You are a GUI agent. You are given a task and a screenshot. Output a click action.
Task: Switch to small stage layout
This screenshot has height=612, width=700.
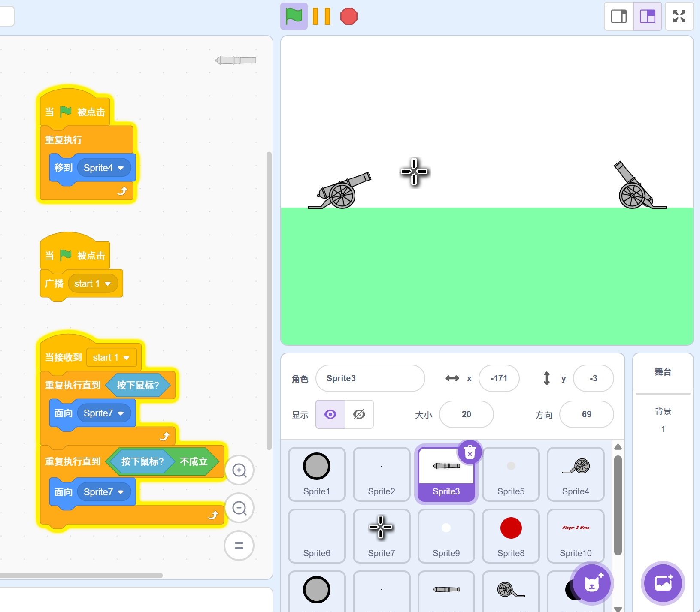click(x=619, y=17)
